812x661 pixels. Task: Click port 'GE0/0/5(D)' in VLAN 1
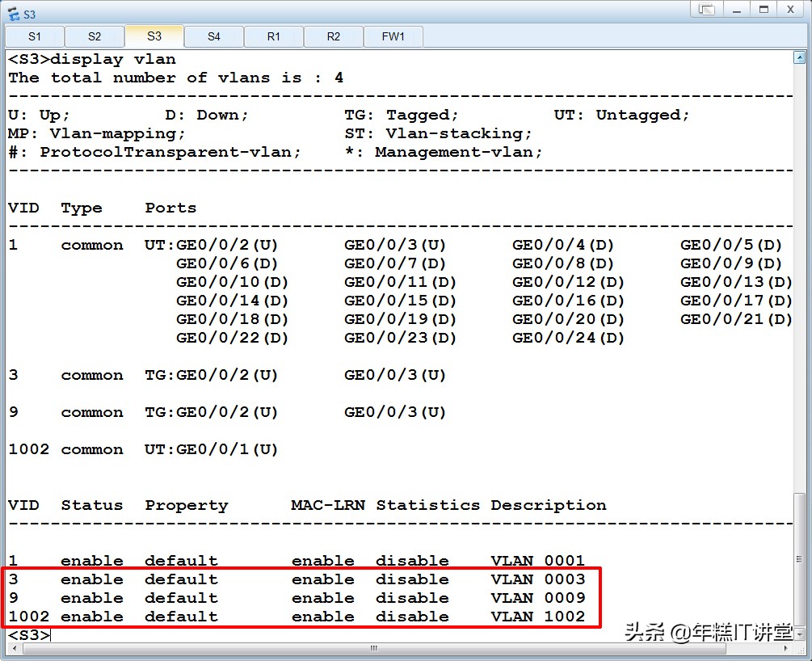[x=730, y=245]
